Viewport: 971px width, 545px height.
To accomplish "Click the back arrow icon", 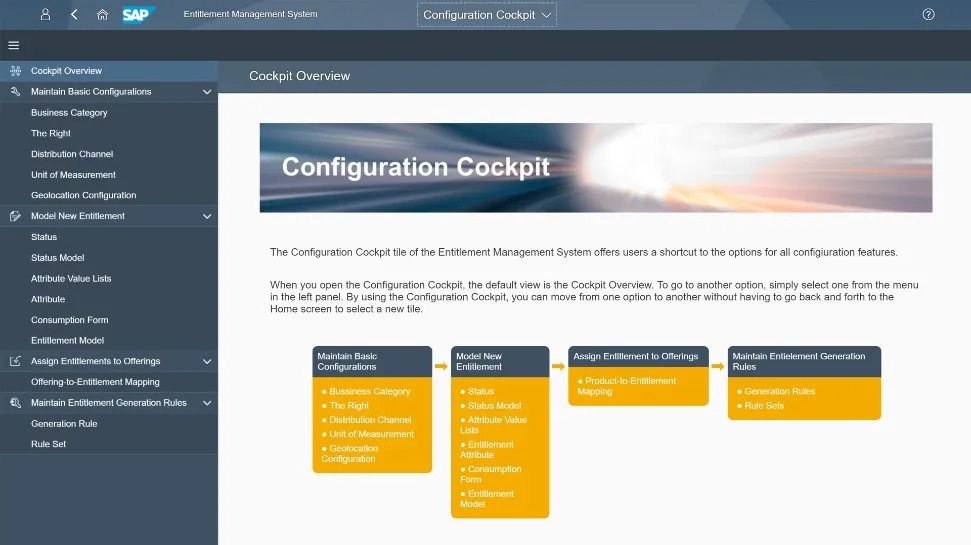I will point(74,15).
